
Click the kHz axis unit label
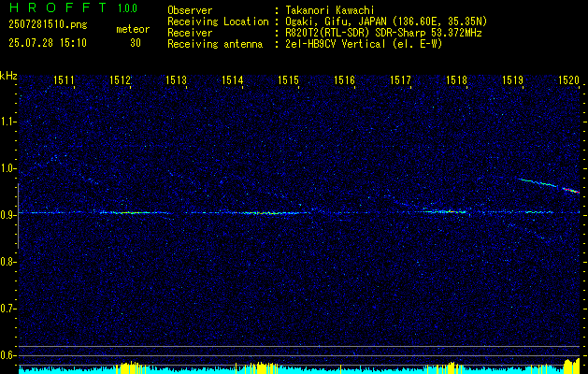8,76
